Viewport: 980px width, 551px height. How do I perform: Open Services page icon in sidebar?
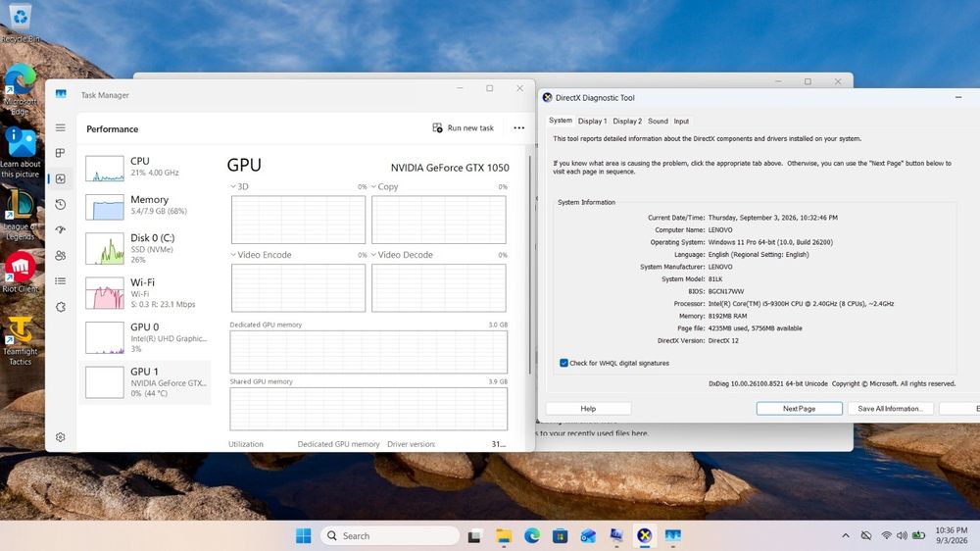61,307
